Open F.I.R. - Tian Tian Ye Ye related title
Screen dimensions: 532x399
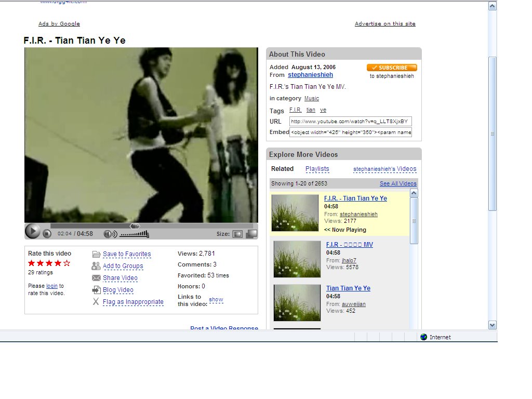(x=355, y=198)
